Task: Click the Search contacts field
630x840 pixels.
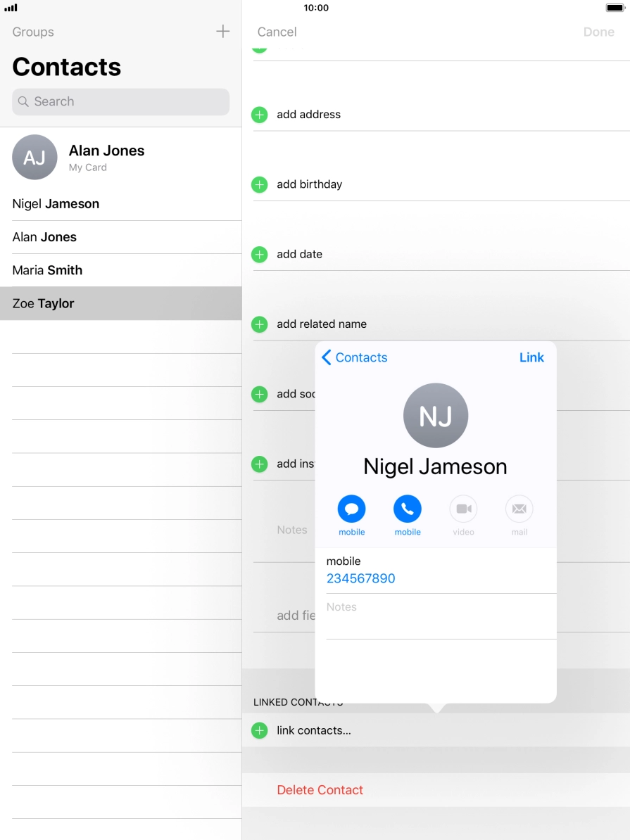Action: tap(121, 101)
